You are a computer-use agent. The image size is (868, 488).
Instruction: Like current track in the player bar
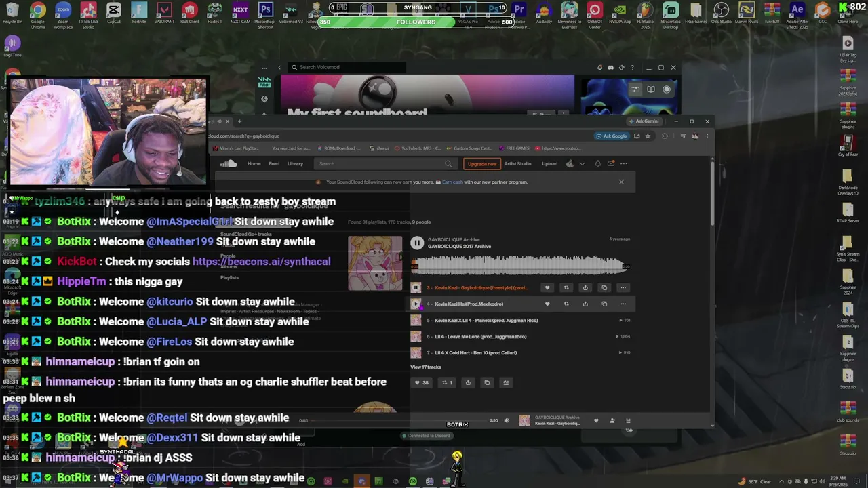[596, 420]
